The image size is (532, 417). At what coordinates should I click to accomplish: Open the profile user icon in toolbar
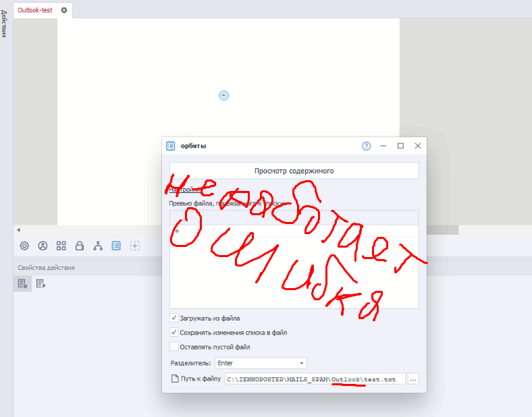(x=43, y=246)
